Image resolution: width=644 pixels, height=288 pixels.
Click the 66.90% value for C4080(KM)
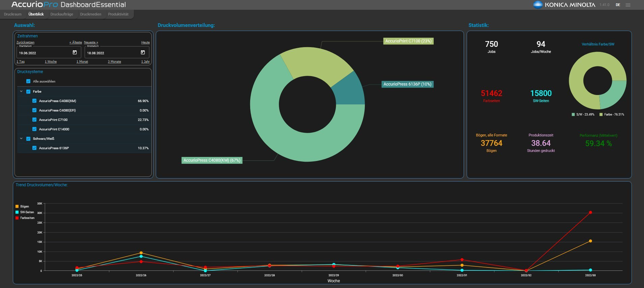point(143,101)
